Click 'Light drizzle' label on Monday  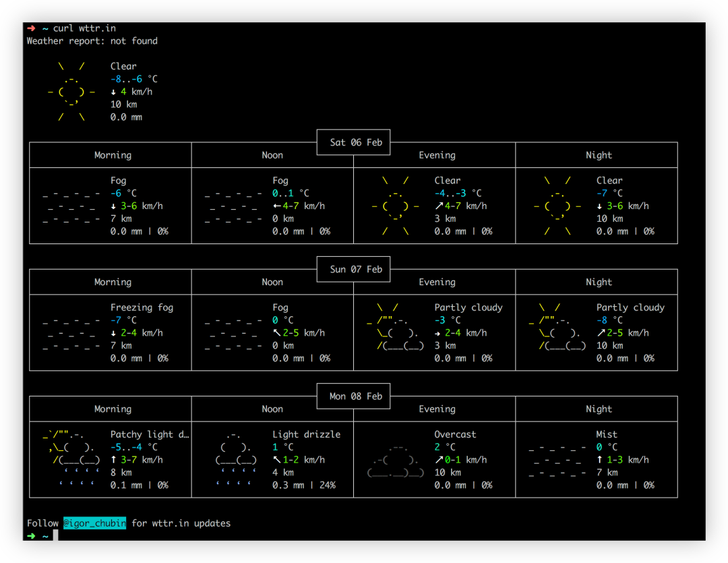307,434
